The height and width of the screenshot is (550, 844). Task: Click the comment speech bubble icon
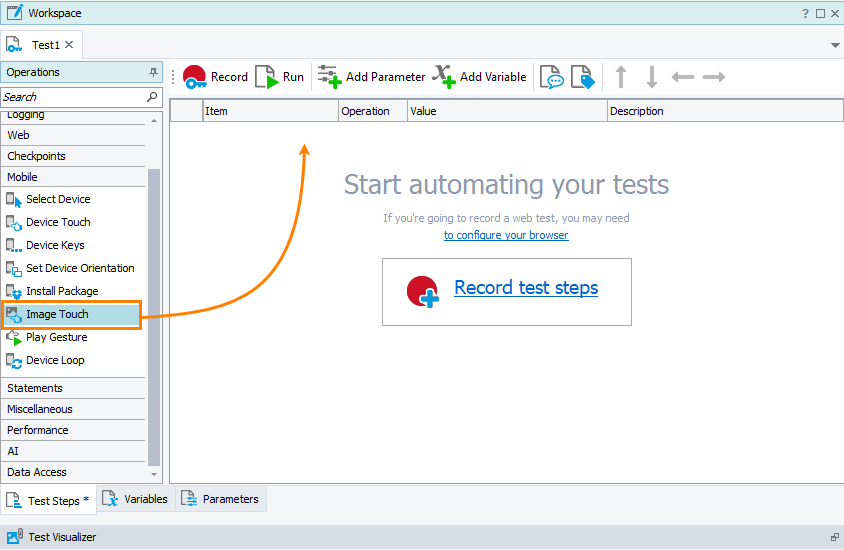click(551, 77)
